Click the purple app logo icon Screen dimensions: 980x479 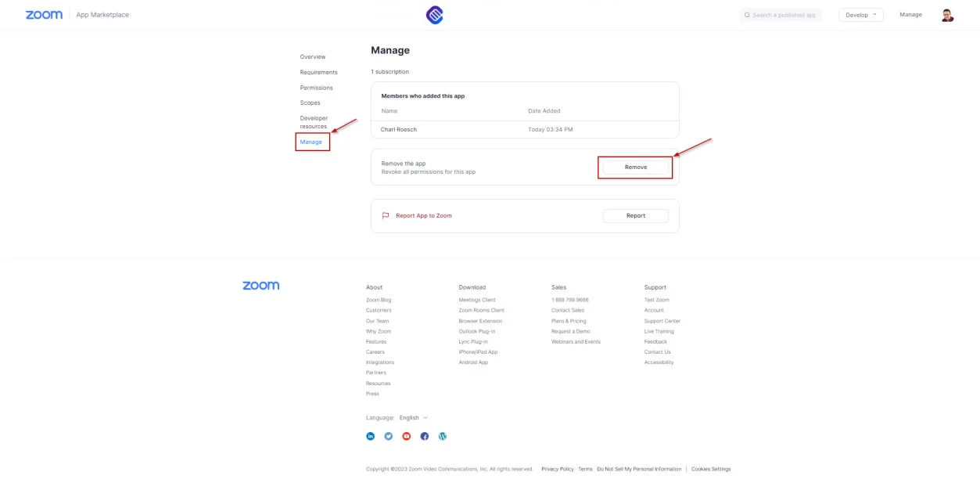click(x=434, y=15)
